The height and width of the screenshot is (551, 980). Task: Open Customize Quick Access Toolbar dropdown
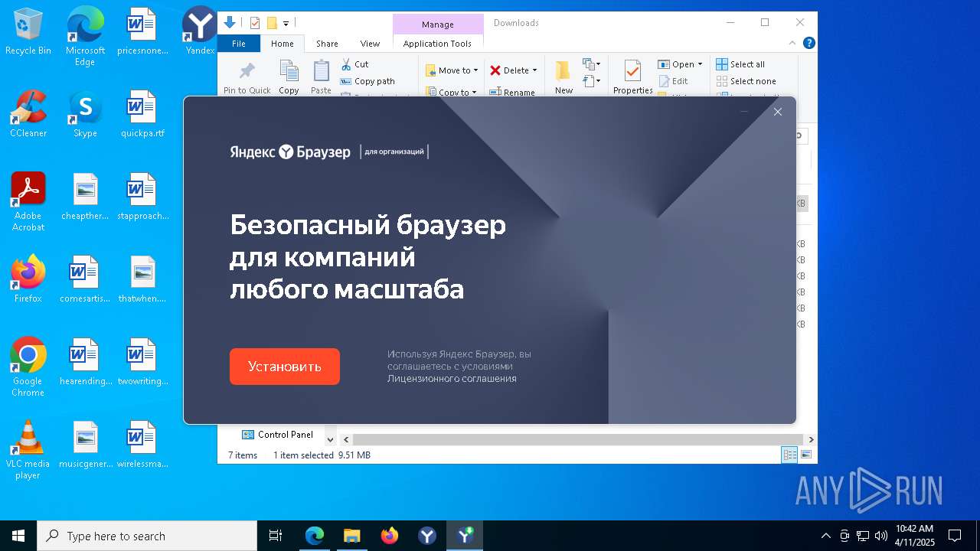286,24
